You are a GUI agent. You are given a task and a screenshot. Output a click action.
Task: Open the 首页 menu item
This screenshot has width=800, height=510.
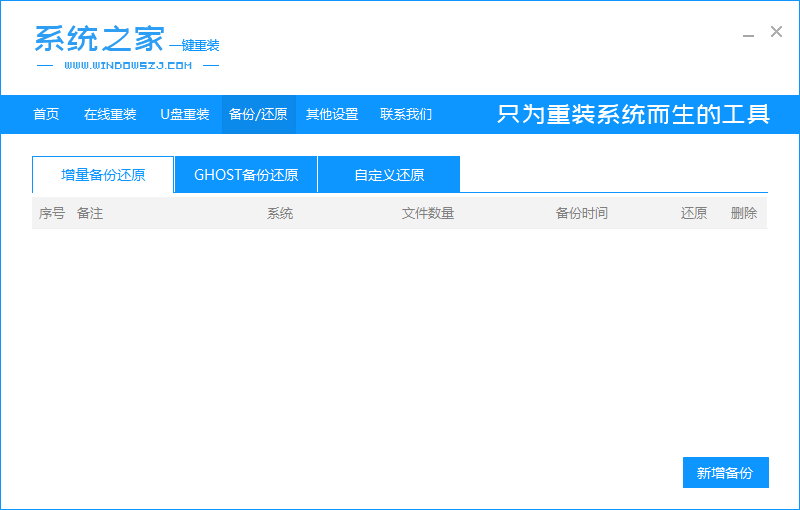46,114
